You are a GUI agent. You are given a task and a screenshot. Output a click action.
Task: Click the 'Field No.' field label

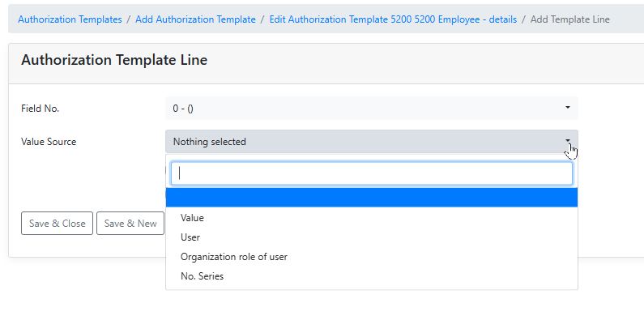point(41,108)
